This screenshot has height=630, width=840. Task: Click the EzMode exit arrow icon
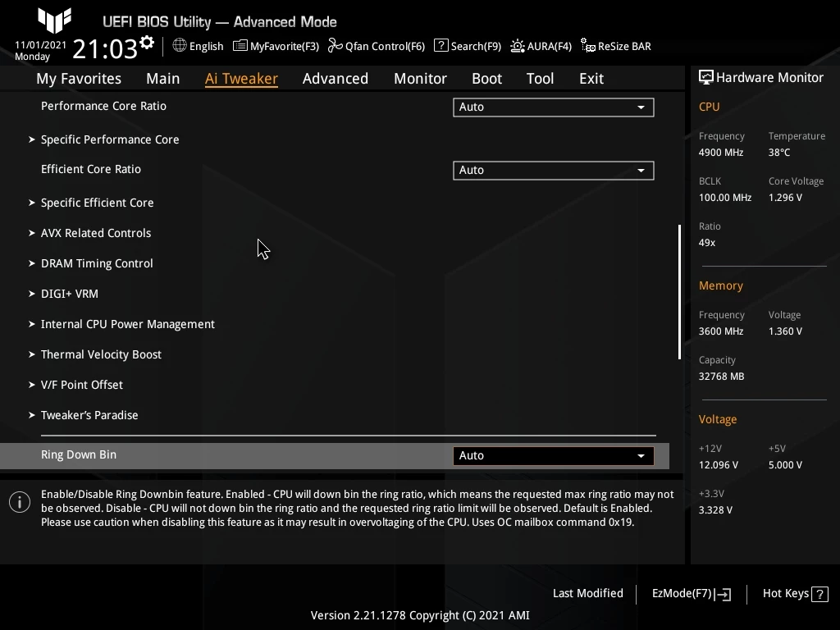[723, 594]
